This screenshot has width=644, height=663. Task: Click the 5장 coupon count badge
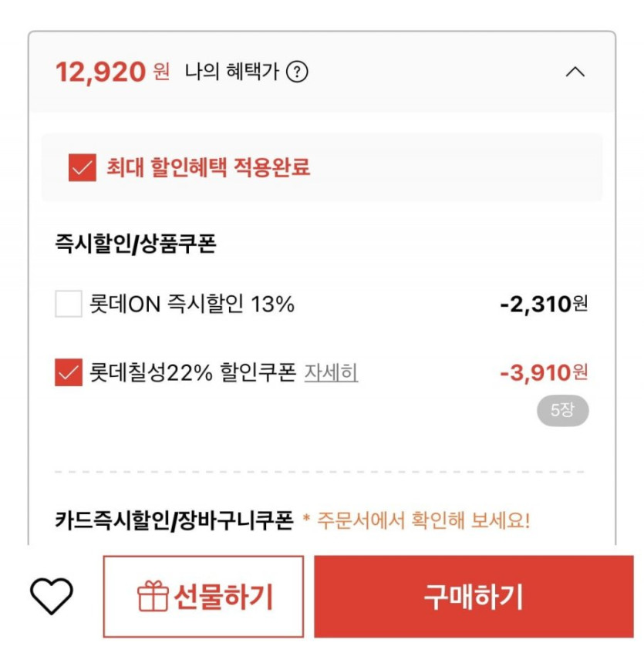562,411
